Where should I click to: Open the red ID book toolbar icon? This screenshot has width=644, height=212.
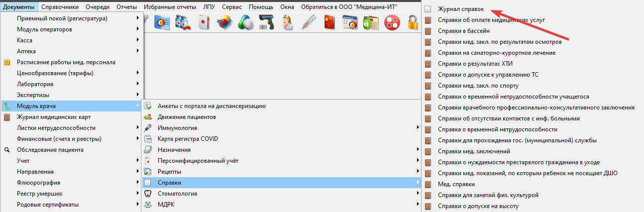329,23
